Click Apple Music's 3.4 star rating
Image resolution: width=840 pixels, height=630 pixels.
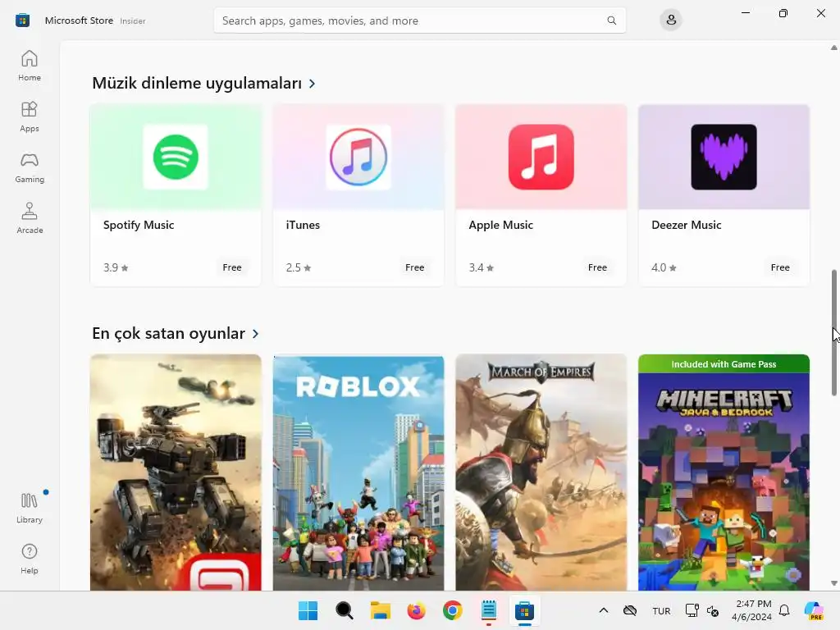coord(481,267)
